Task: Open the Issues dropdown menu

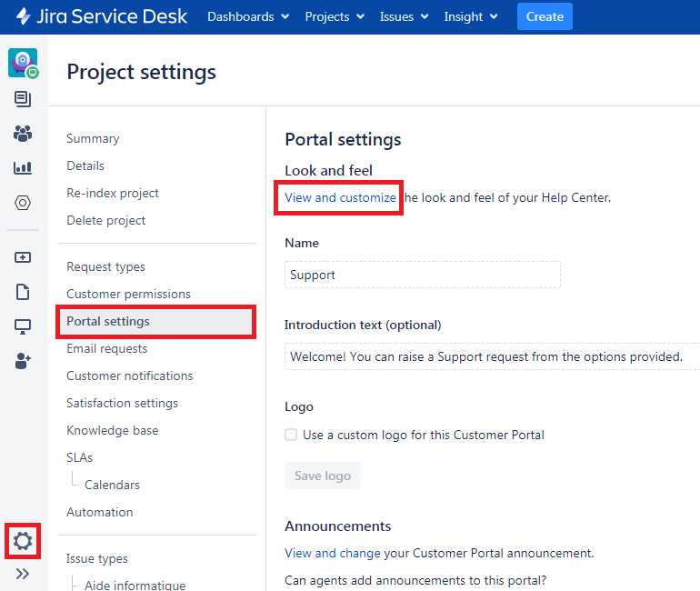Action: click(x=404, y=16)
